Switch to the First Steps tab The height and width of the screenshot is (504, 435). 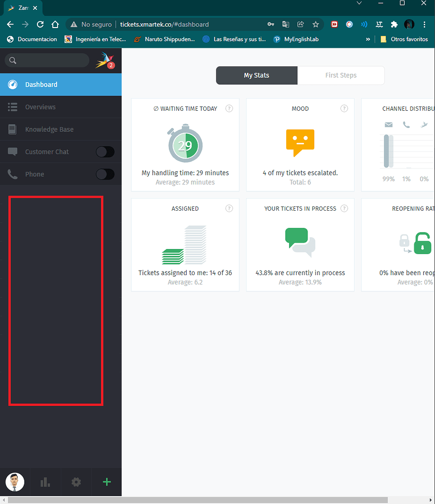point(341,75)
